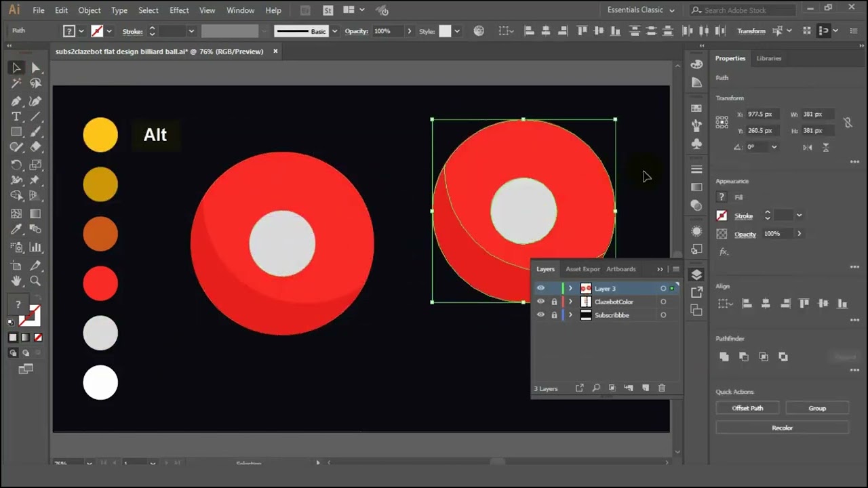This screenshot has height=488, width=868.
Task: Click the Offset Path button
Action: point(747,408)
